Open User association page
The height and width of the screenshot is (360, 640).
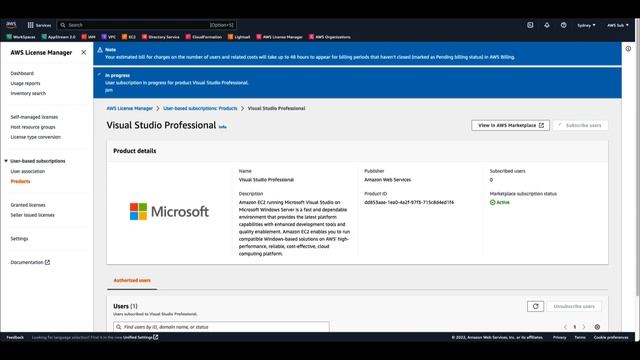(28, 171)
